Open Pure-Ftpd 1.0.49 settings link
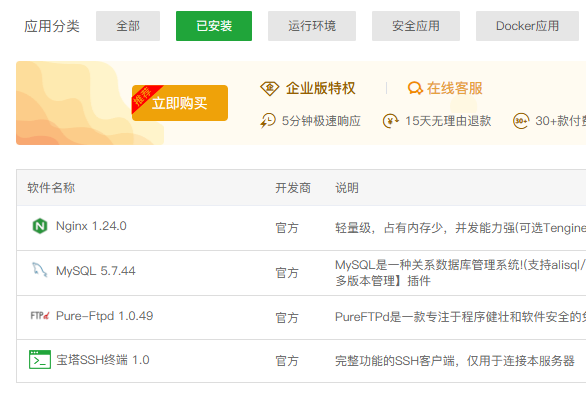The height and width of the screenshot is (412, 586). coord(105,316)
